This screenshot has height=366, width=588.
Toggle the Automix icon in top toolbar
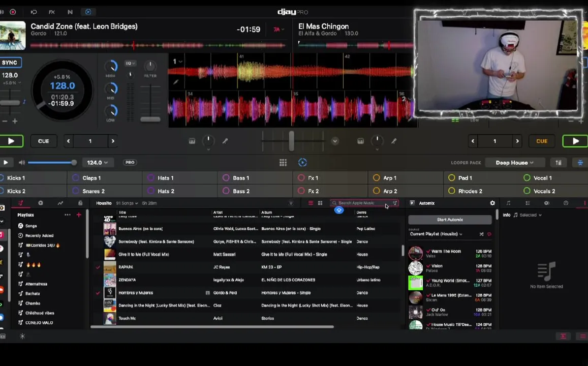pyautogui.click(x=88, y=12)
